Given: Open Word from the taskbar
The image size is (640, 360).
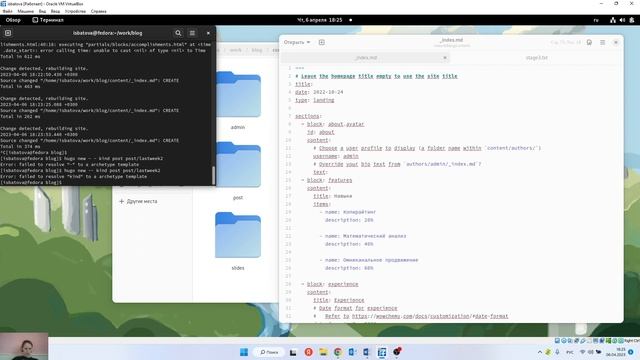Looking at the screenshot, I should [366, 352].
